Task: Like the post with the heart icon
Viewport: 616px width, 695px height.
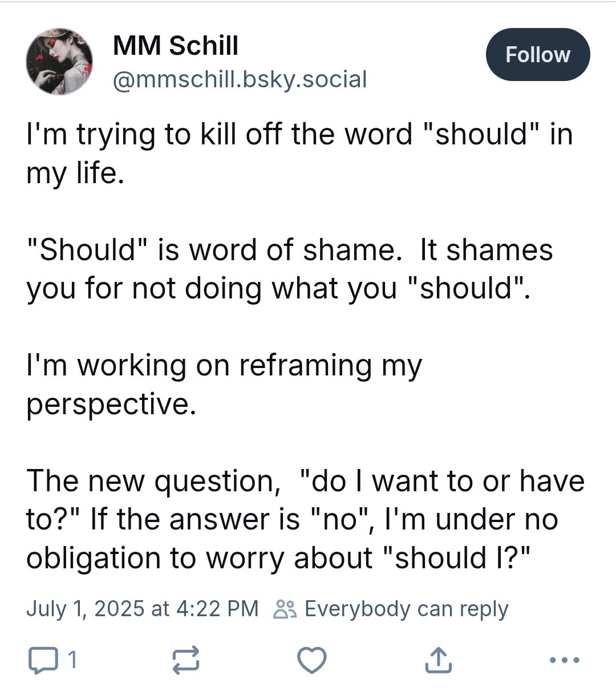Action: tap(312, 661)
